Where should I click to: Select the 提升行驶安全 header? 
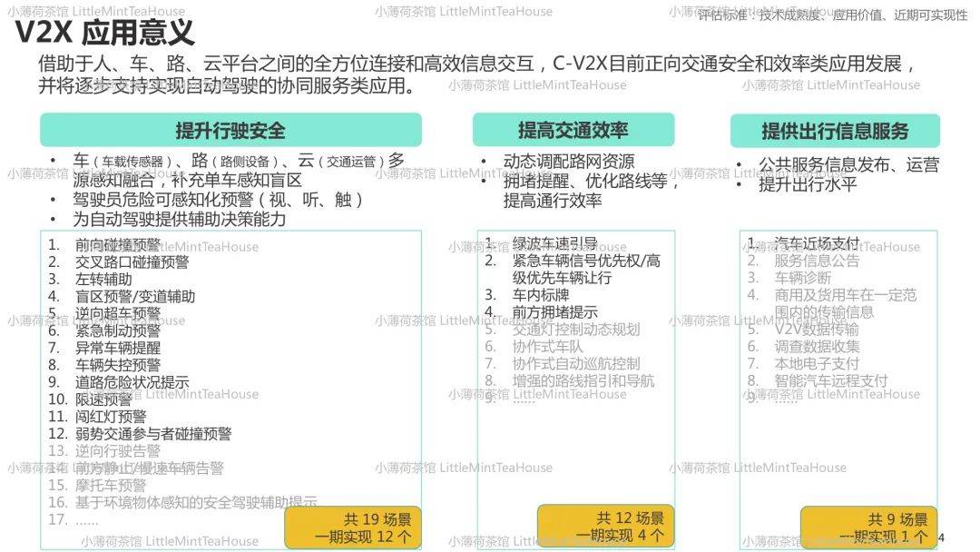click(x=230, y=131)
